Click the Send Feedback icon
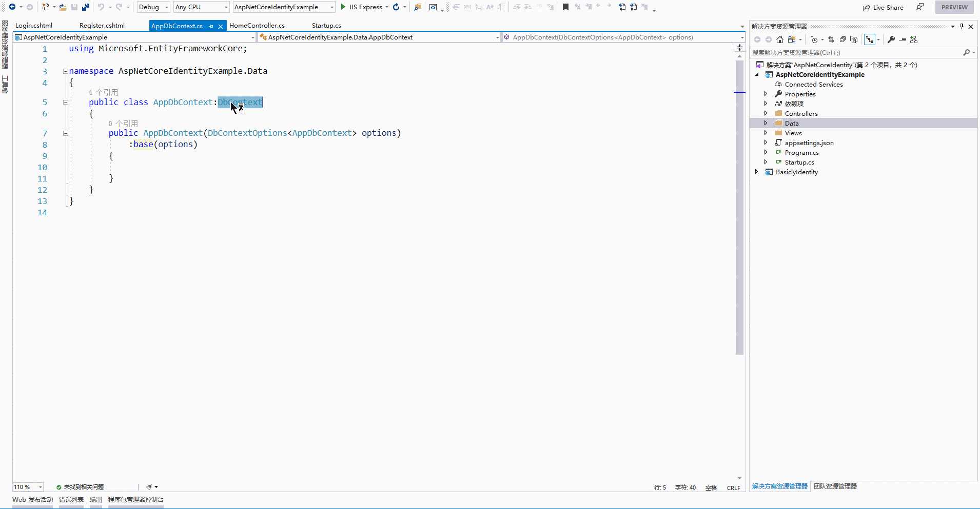This screenshot has width=980, height=509. (x=920, y=7)
